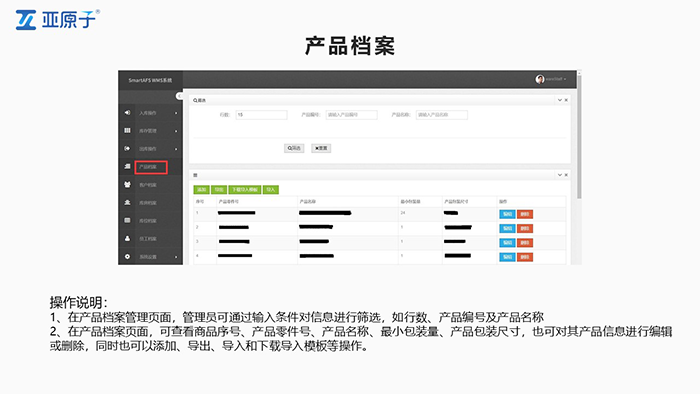Collapse the filter panel chevron
The height and width of the screenshot is (394, 700).
pos(559,100)
